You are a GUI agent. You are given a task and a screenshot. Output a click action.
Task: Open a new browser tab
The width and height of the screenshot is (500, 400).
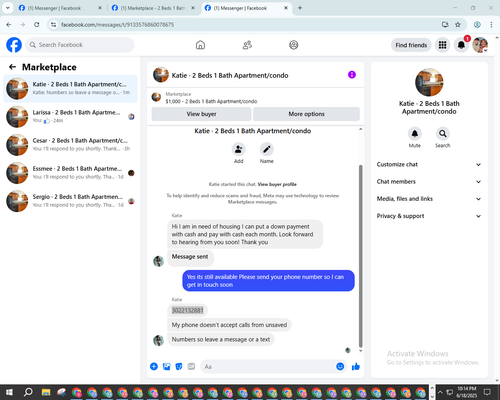click(300, 8)
